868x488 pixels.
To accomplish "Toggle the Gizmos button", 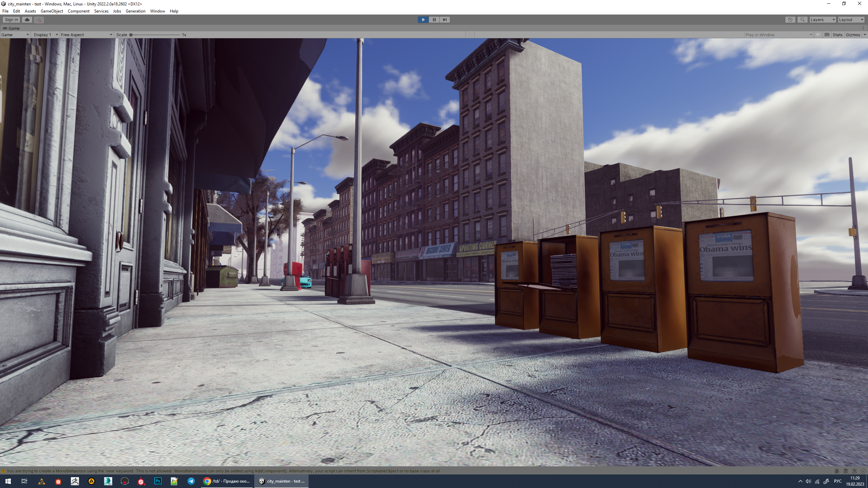I will pyautogui.click(x=853, y=35).
